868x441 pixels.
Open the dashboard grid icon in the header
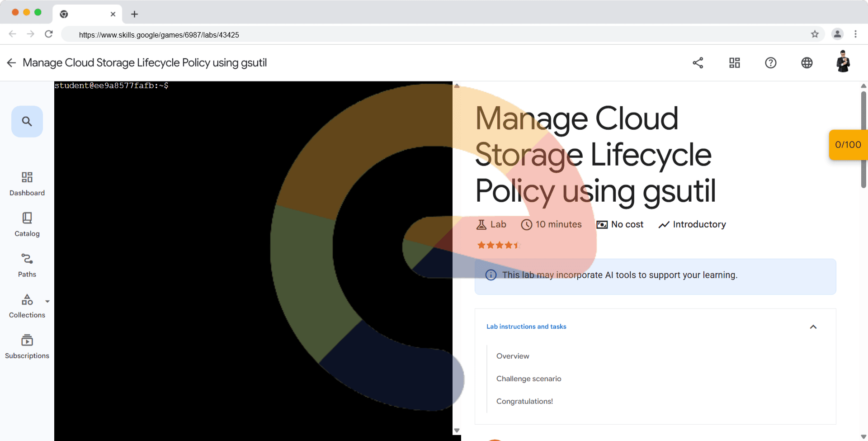(734, 63)
